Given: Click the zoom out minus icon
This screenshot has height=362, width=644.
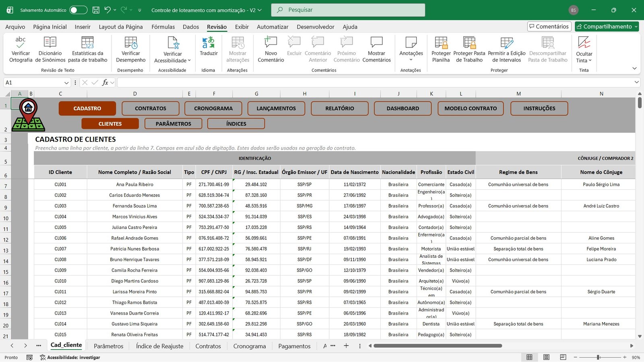Looking at the screenshot, I should click(x=576, y=357).
